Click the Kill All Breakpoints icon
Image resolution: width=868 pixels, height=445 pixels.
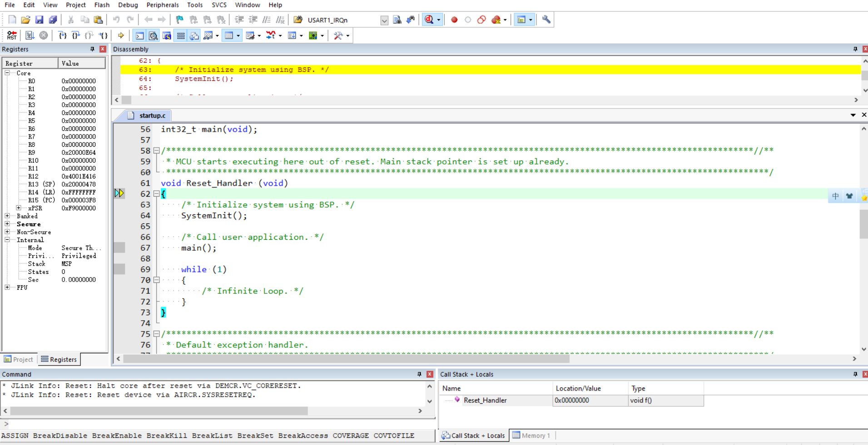tap(496, 20)
